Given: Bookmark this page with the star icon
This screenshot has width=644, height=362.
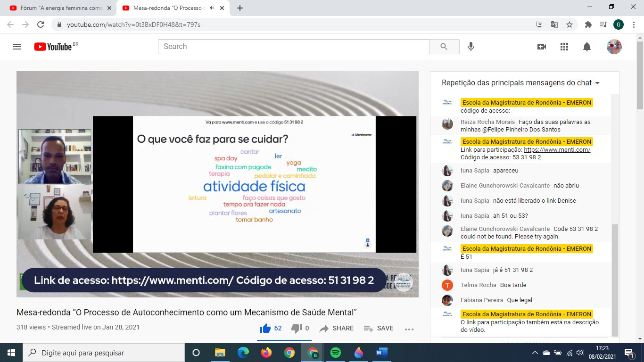Looking at the screenshot, I should coord(570,25).
